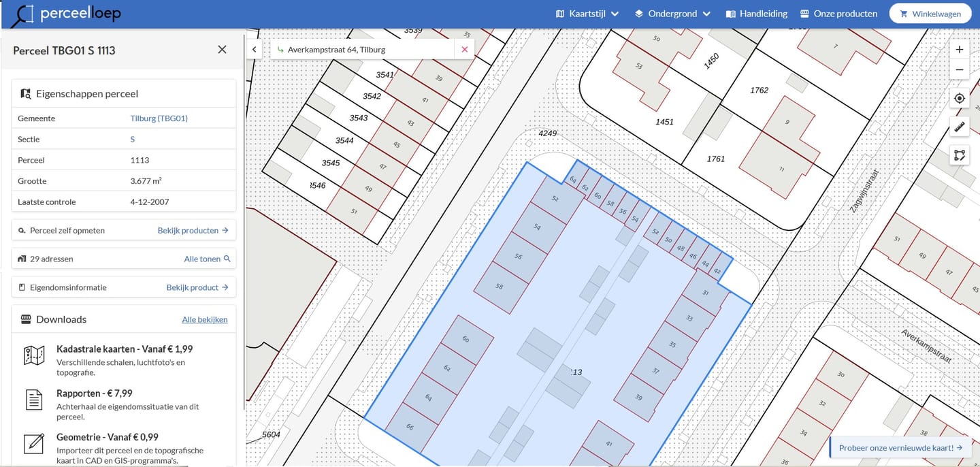Open the Ondergrond dropdown menu
Viewport: 980px width, 467px height.
[x=672, y=14]
